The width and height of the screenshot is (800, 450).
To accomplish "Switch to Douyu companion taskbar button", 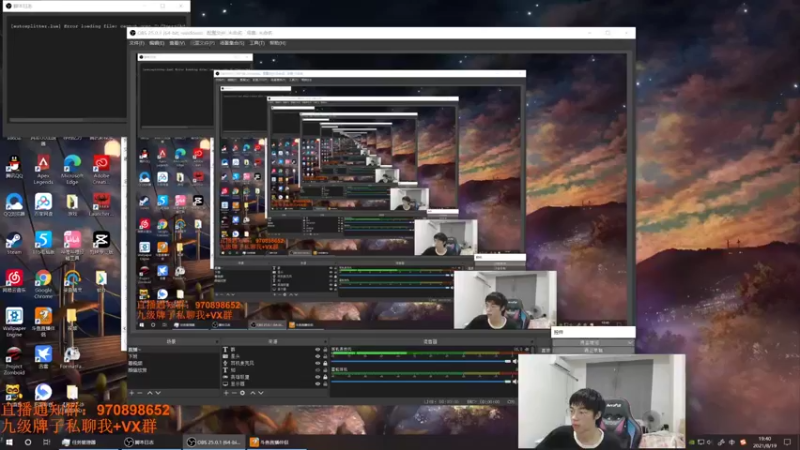I will pyautogui.click(x=276, y=442).
